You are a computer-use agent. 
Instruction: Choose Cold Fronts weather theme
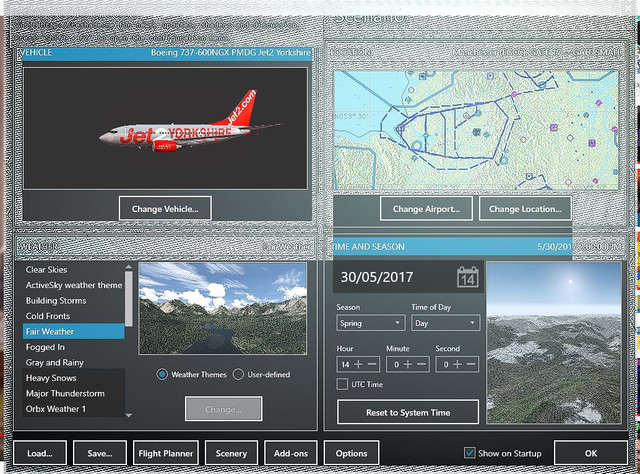tap(73, 316)
